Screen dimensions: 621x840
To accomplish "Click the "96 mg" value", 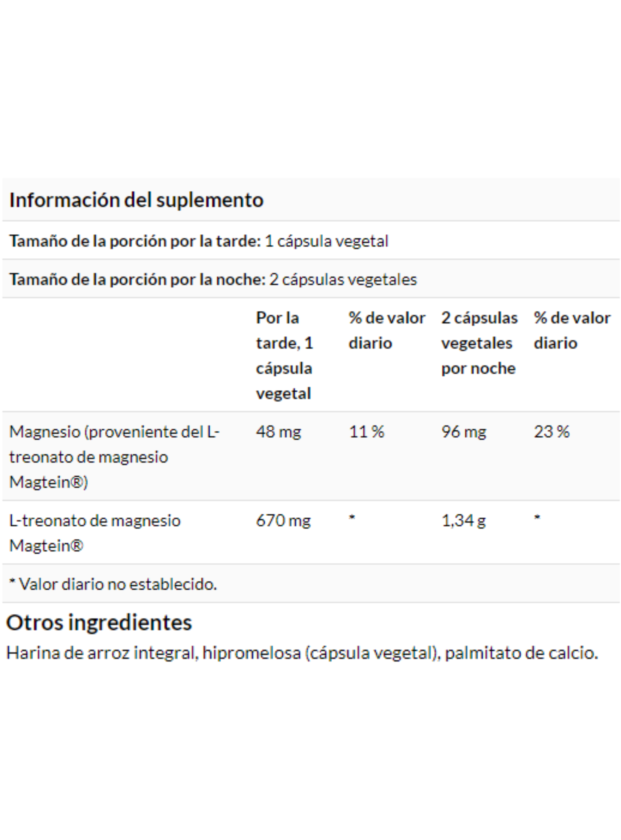I will pos(464,432).
